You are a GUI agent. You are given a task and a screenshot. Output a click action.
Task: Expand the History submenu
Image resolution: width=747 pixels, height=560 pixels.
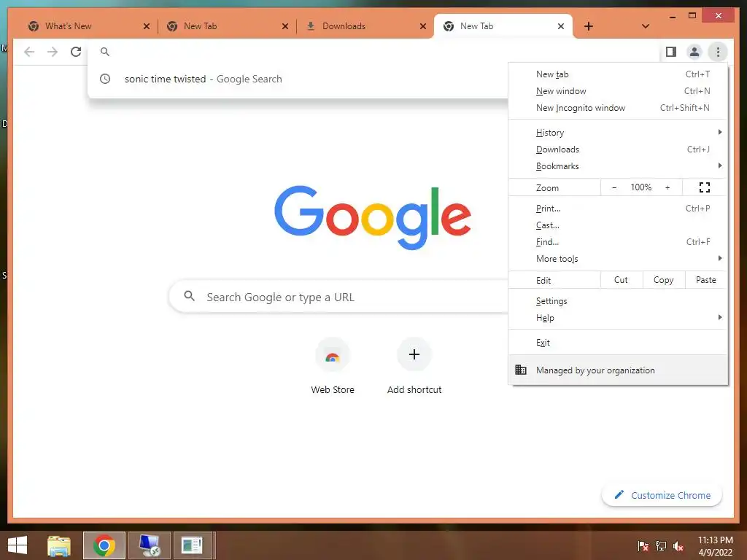click(618, 133)
